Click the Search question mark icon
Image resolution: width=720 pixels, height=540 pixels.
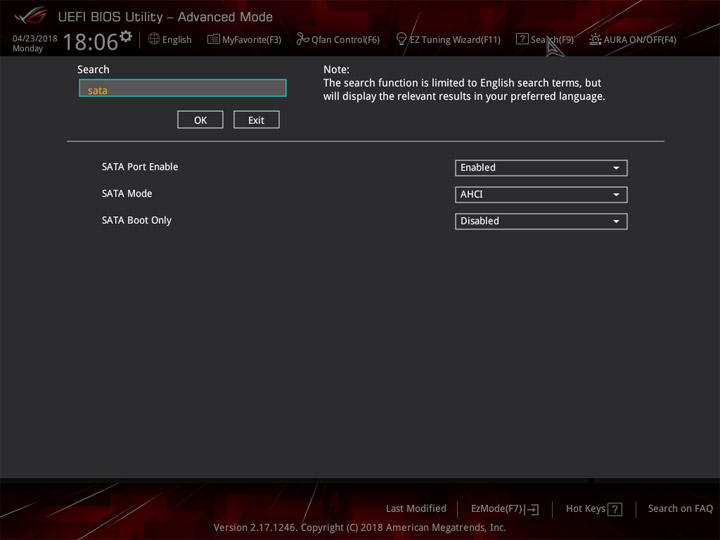pos(522,39)
